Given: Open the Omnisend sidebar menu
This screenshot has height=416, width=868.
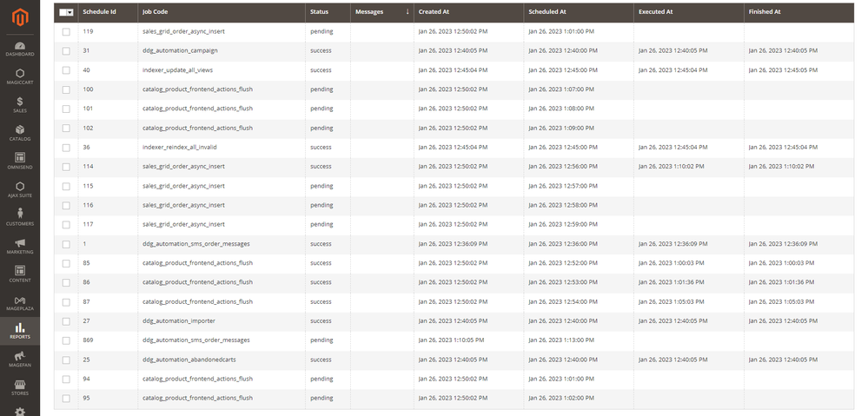Looking at the screenshot, I should [20, 162].
